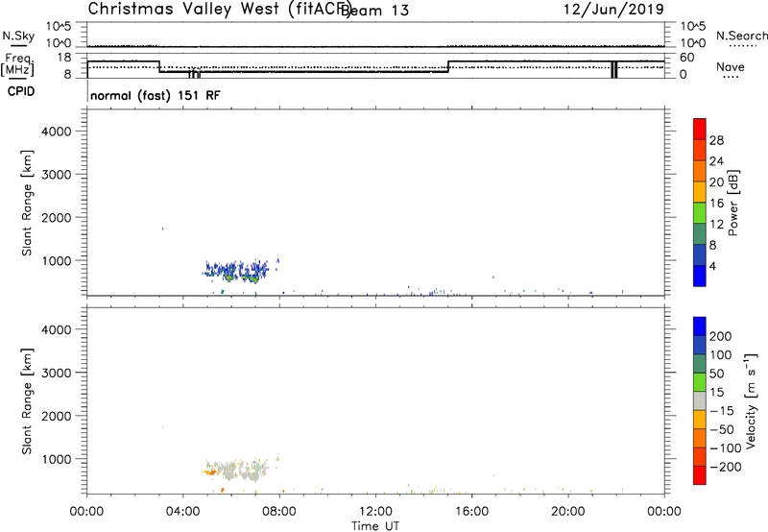768x532 pixels.
Task: Pick the red bottom segment of Velocity colorbar
Action: [x=700, y=475]
